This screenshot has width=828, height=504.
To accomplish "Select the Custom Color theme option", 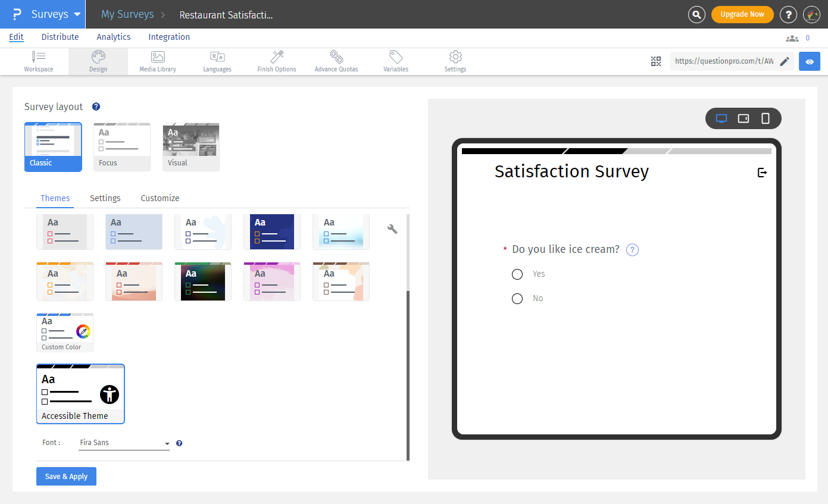I will pos(64,332).
